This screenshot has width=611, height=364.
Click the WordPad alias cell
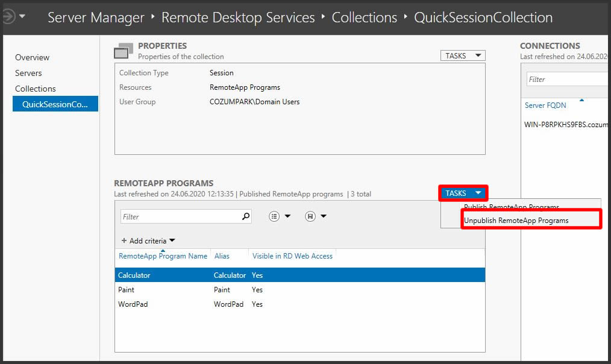[228, 304]
